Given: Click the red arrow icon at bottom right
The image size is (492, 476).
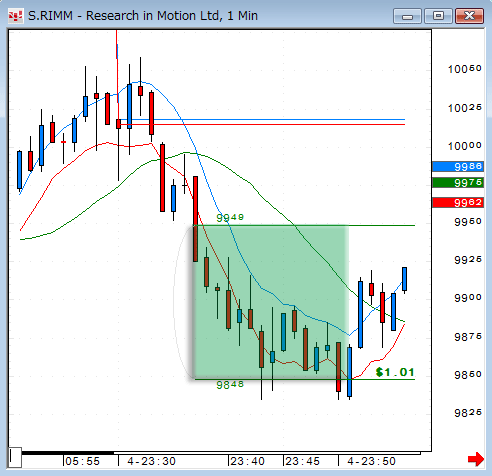Looking at the screenshot, I should click(x=476, y=459).
